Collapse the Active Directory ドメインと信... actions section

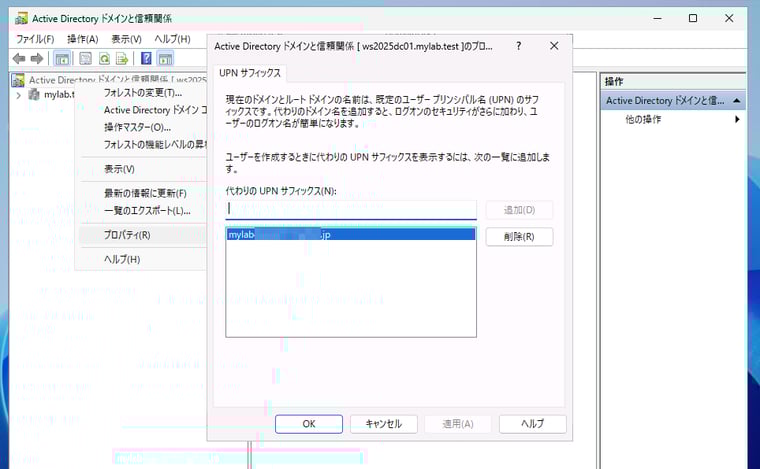click(737, 101)
